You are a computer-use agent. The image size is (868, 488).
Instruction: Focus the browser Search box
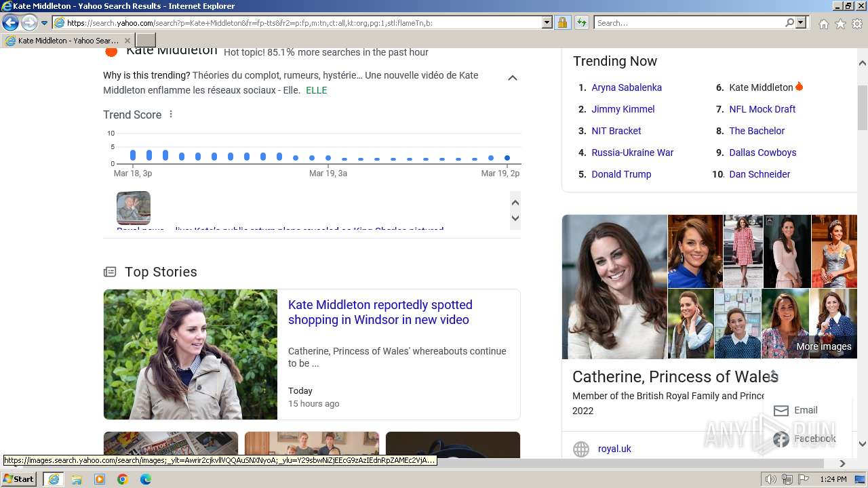click(689, 22)
